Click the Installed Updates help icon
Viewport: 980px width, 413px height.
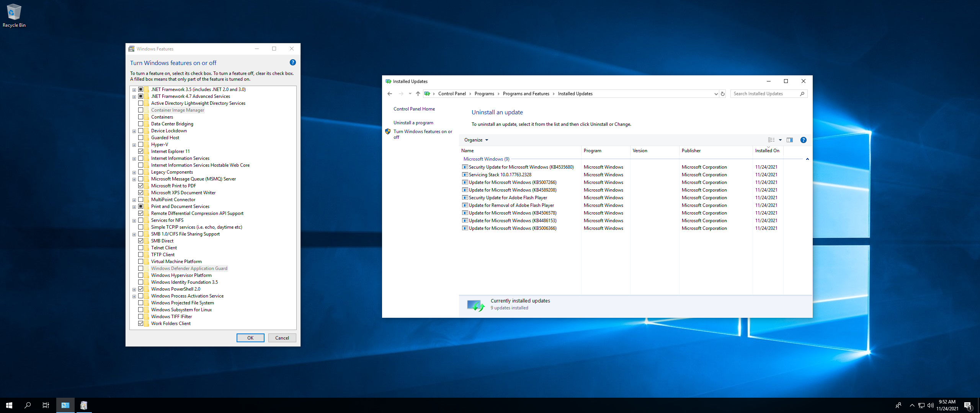pyautogui.click(x=803, y=140)
